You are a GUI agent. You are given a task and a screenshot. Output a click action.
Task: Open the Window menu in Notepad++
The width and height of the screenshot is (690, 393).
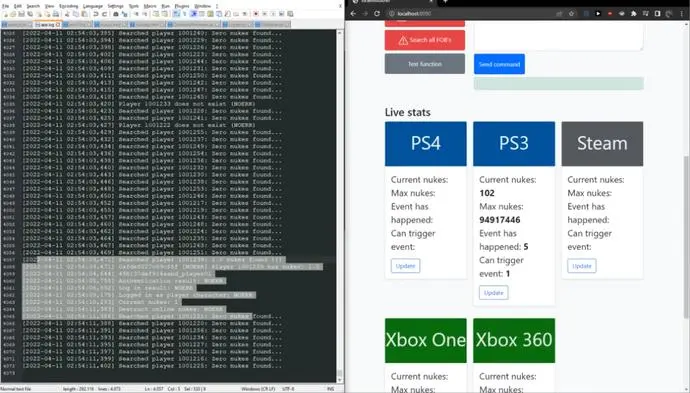(202, 6)
